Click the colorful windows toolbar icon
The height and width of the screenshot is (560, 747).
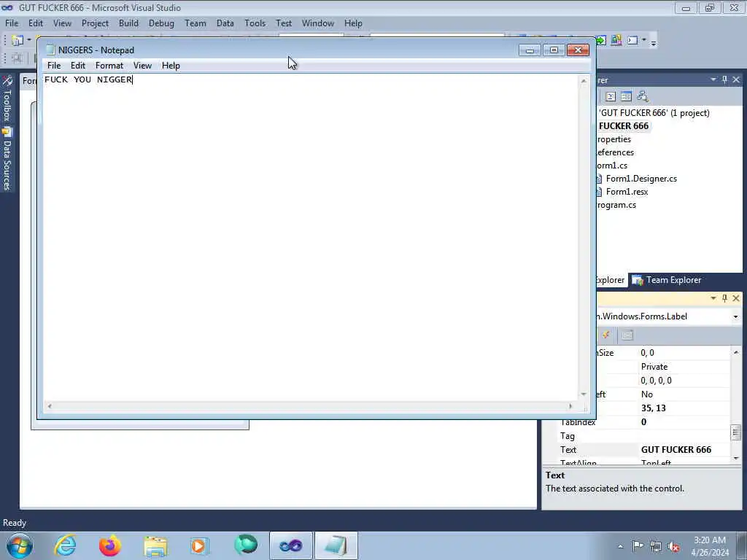(616, 41)
